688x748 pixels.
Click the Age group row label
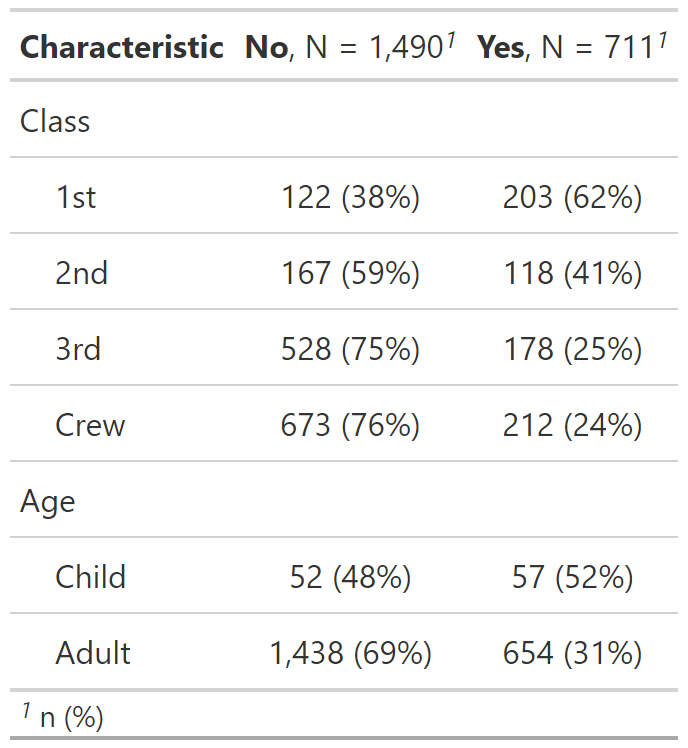click(48, 501)
